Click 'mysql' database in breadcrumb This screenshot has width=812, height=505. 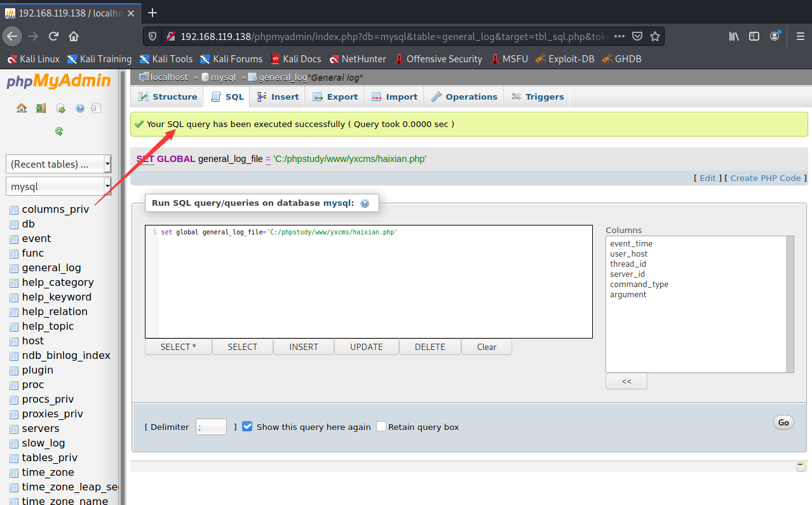(223, 77)
